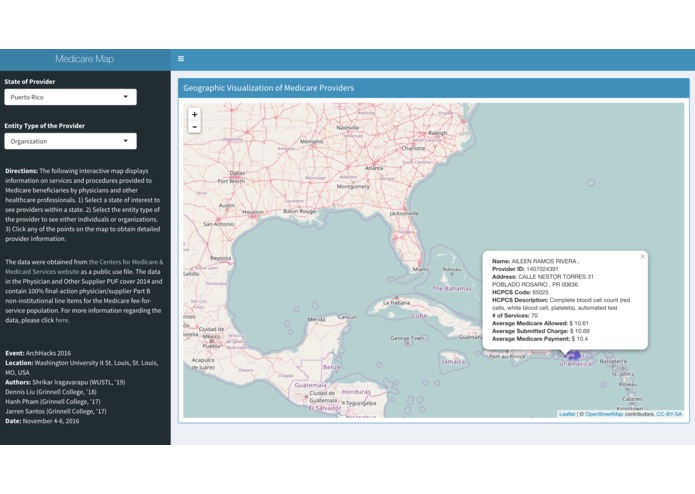Close the provider info popup
The image size is (695, 494).
pos(642,257)
